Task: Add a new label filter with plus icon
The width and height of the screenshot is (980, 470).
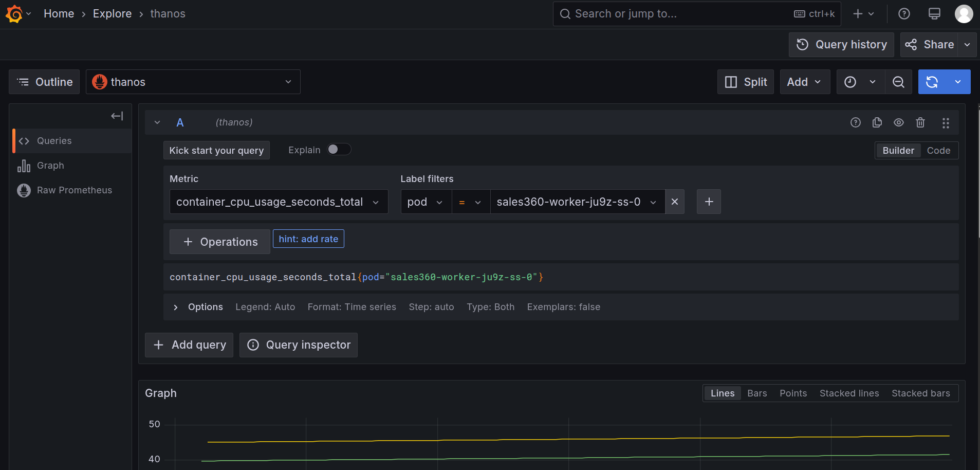Action: coord(709,202)
